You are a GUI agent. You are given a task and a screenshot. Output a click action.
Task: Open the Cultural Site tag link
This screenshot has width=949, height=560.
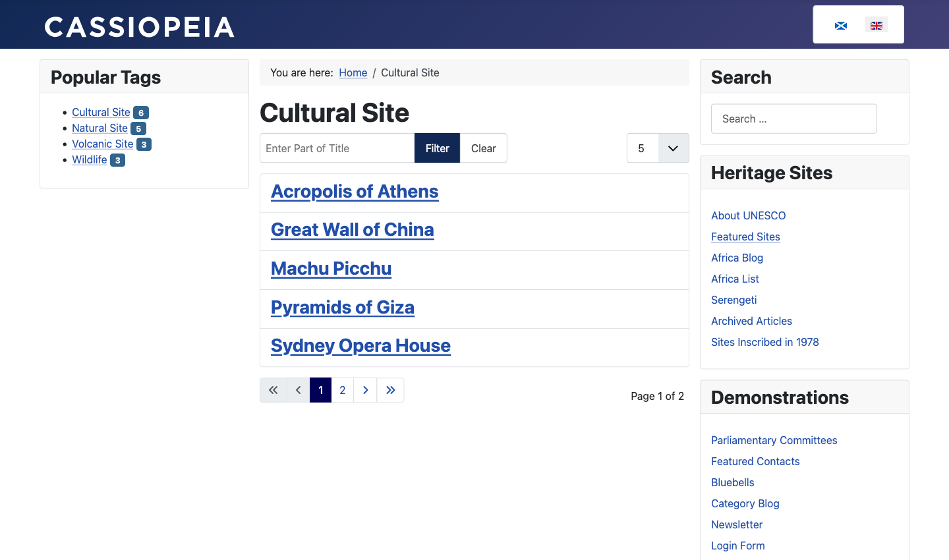pyautogui.click(x=101, y=112)
